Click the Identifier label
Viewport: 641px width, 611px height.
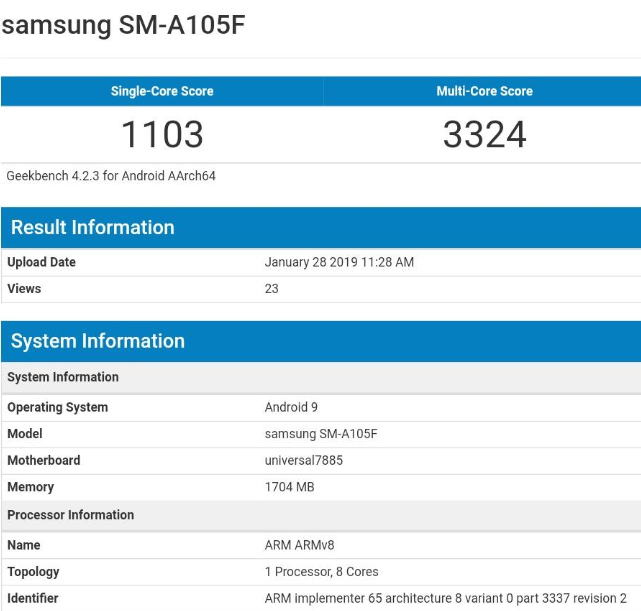tap(33, 598)
